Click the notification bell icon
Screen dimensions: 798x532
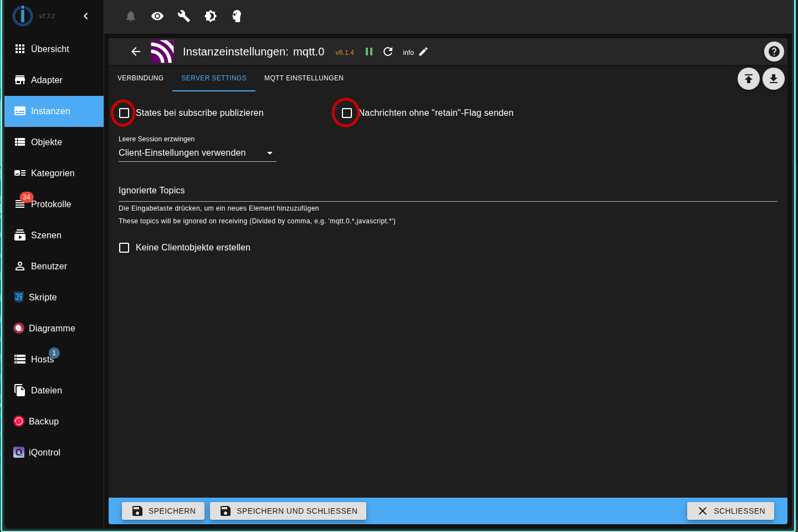131,16
